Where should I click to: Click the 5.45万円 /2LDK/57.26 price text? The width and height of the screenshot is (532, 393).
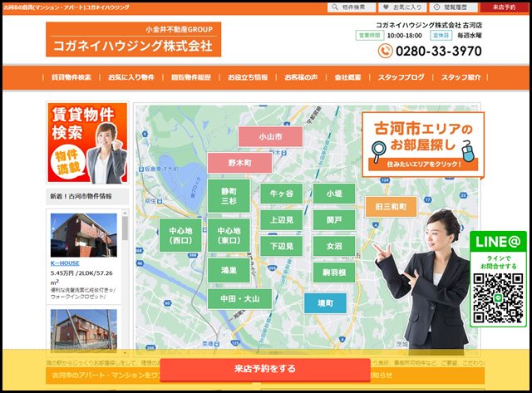coord(81,273)
